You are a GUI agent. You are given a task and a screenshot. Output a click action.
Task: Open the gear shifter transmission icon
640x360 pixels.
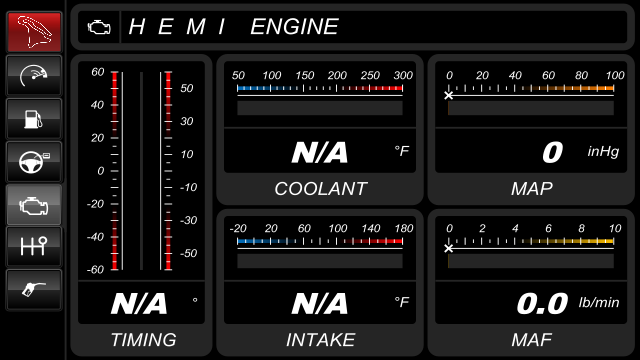point(34,247)
